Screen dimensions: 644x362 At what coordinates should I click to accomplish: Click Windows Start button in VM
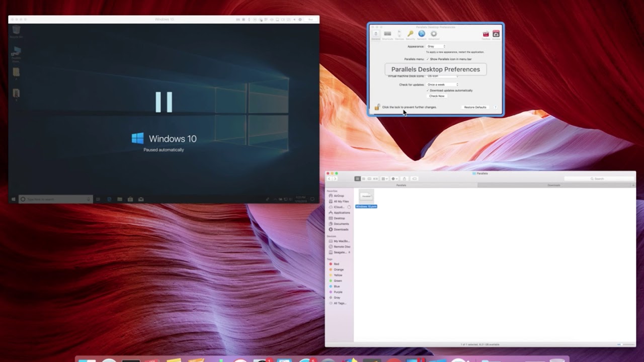[x=13, y=200]
